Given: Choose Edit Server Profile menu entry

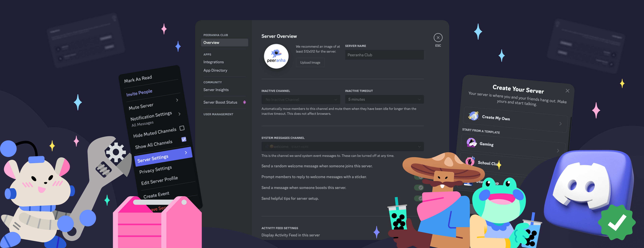Looking at the screenshot, I should point(160,180).
